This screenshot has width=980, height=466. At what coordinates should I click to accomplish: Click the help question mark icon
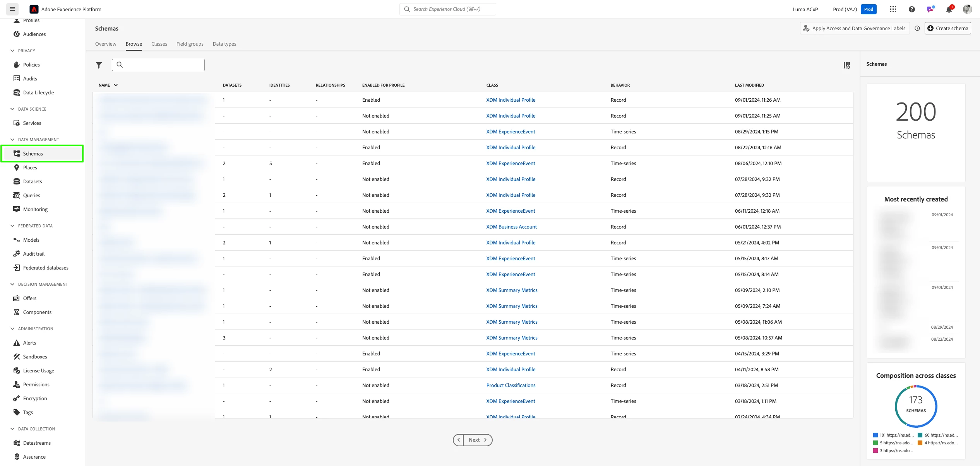[912, 9]
